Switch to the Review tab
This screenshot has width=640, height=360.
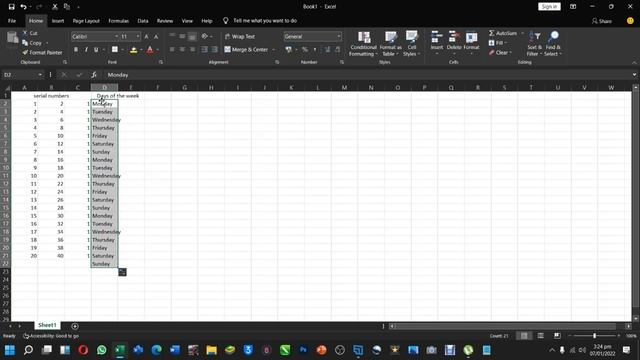point(165,21)
